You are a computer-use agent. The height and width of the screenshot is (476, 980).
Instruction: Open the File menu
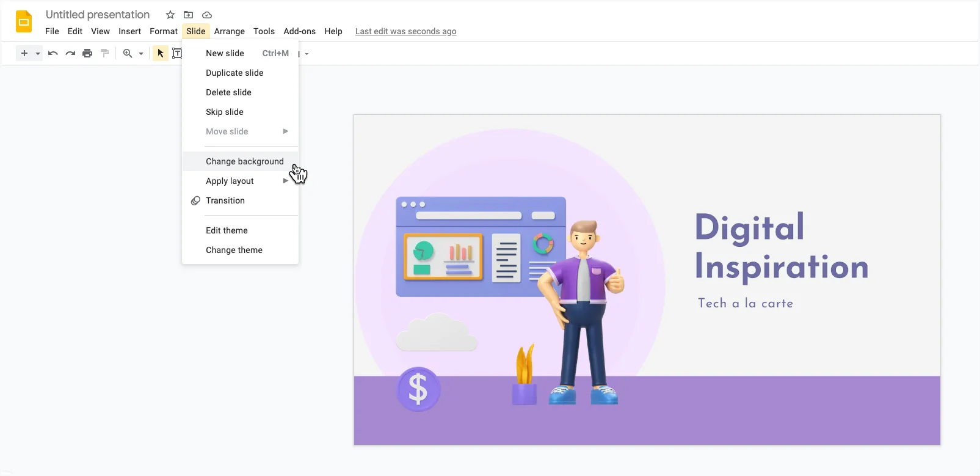[52, 31]
